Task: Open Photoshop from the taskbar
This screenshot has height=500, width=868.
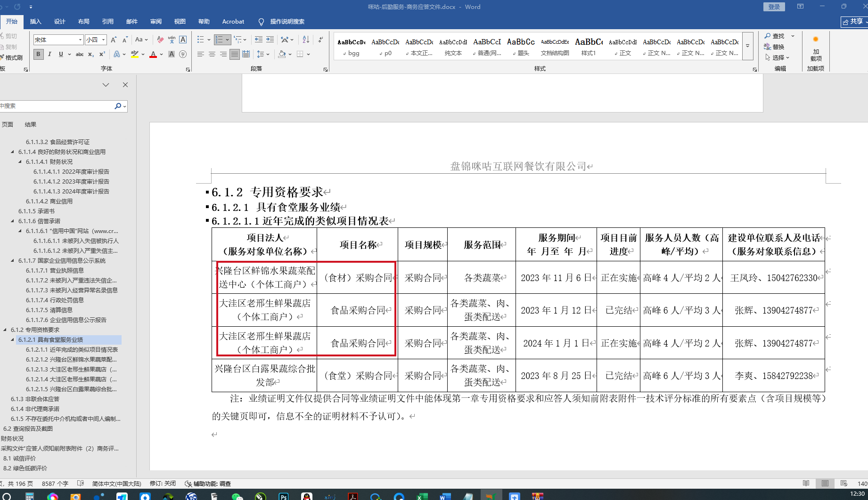Action: (x=284, y=496)
